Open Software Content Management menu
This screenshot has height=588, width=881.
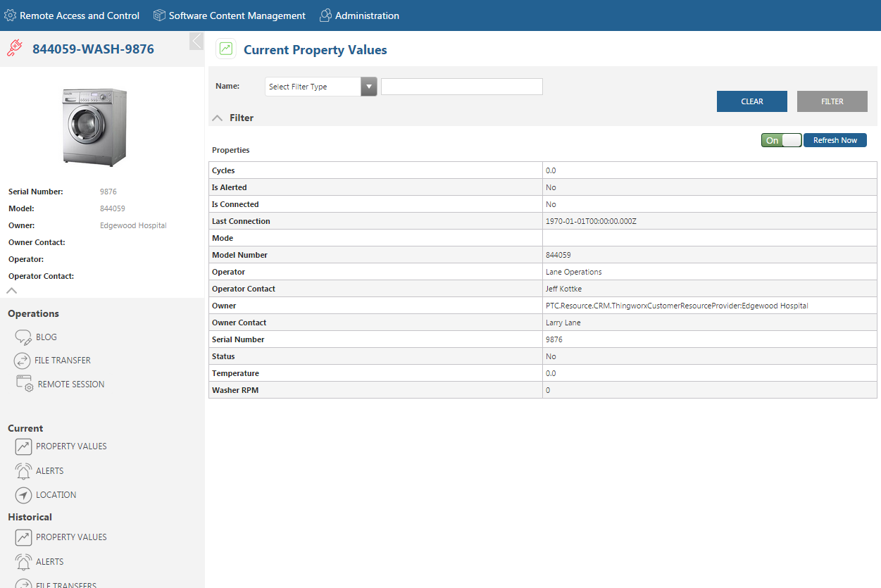tap(230, 15)
